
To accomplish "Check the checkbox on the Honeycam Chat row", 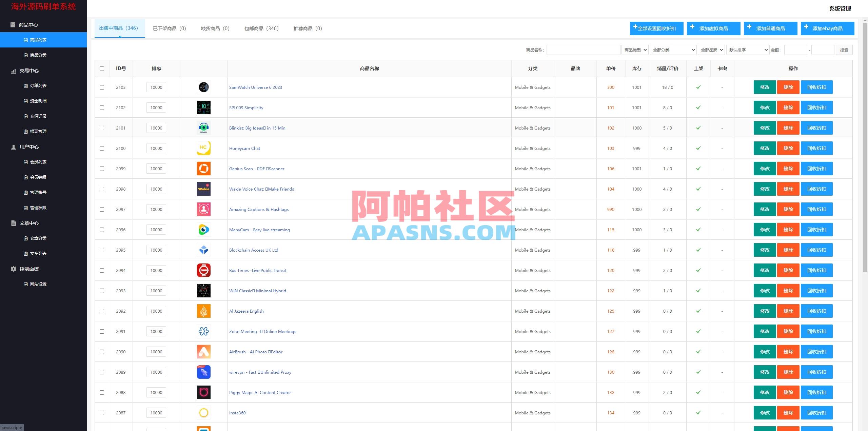I will 101,148.
